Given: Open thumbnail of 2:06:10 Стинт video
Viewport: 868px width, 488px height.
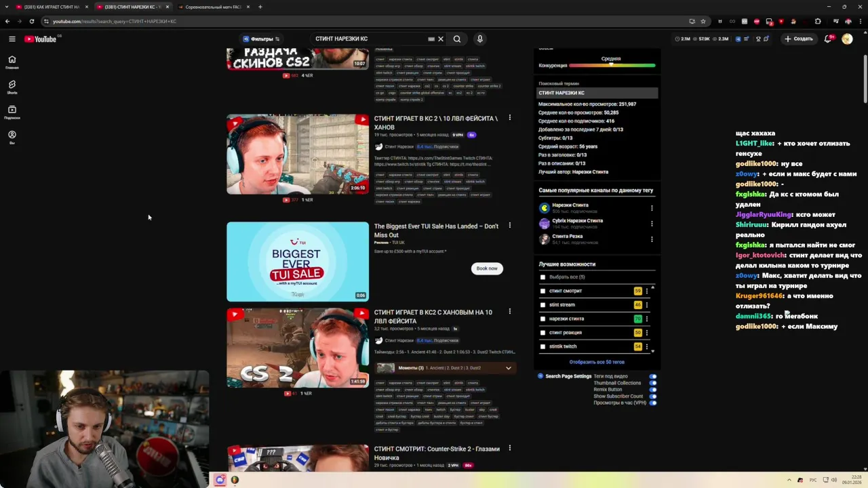Looking at the screenshot, I should click(x=298, y=155).
